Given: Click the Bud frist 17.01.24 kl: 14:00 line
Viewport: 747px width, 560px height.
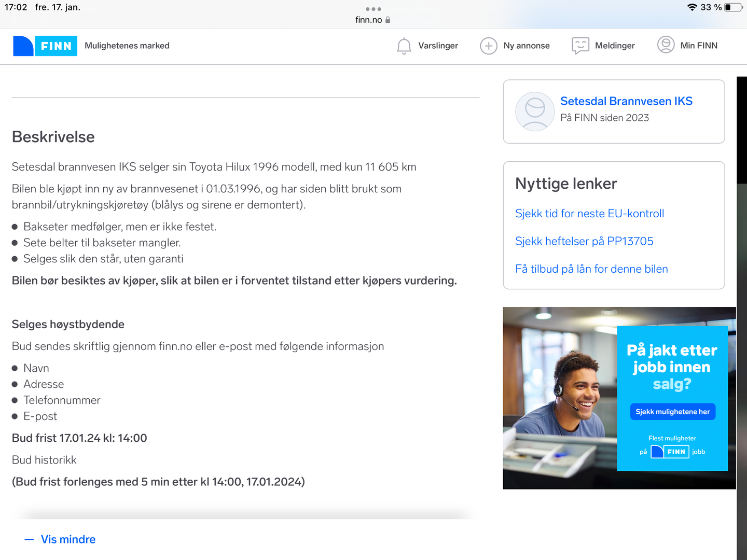Looking at the screenshot, I should pyautogui.click(x=79, y=438).
